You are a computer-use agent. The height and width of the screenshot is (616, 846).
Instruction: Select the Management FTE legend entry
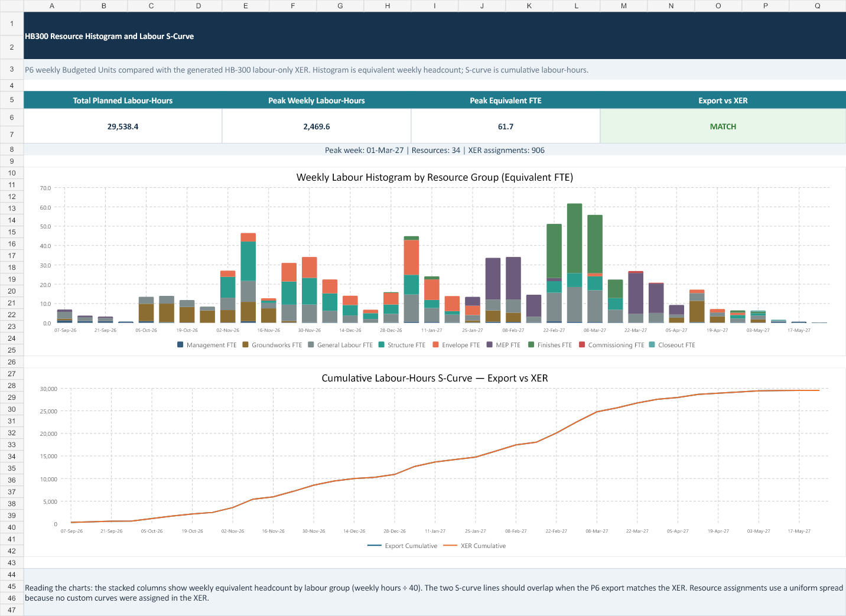[x=207, y=345]
